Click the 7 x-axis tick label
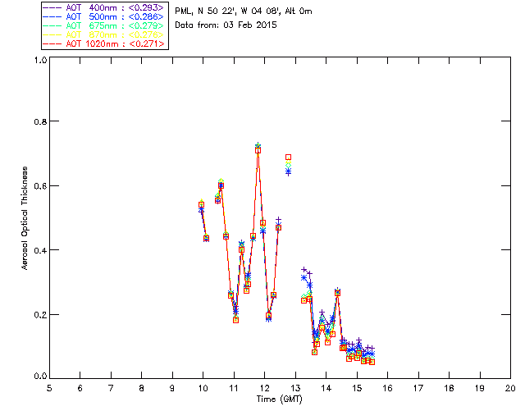This screenshot has height=420, width=525. (x=111, y=388)
